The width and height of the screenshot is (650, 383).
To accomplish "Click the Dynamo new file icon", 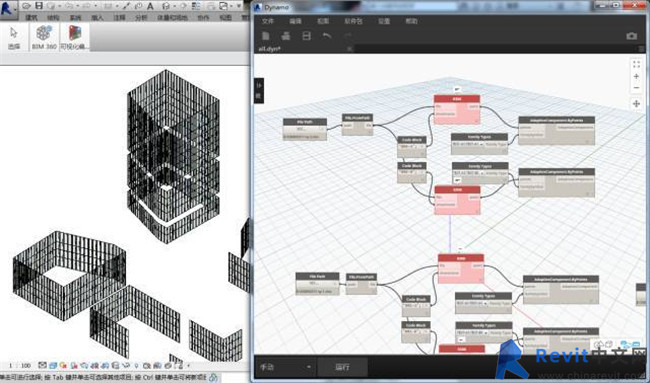I will (x=266, y=36).
